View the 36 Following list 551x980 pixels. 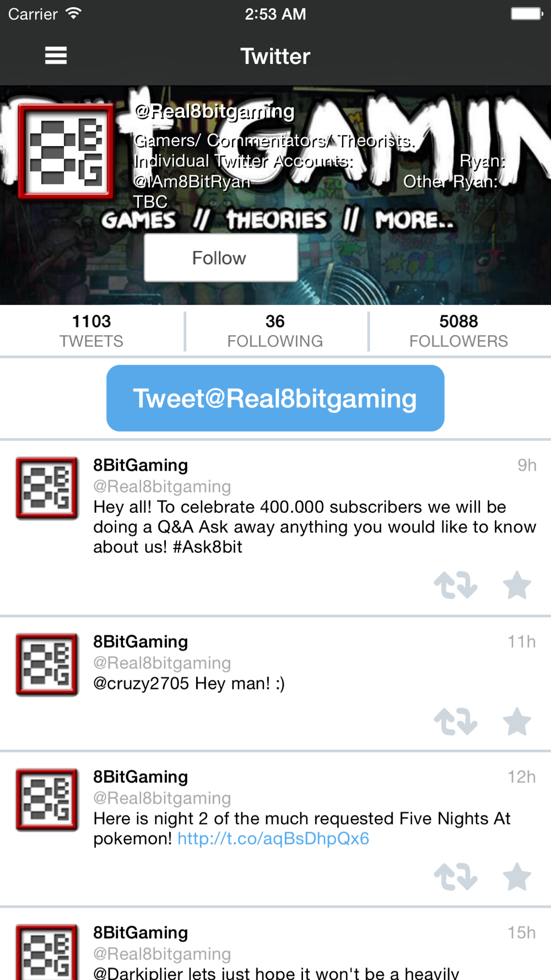[275, 331]
